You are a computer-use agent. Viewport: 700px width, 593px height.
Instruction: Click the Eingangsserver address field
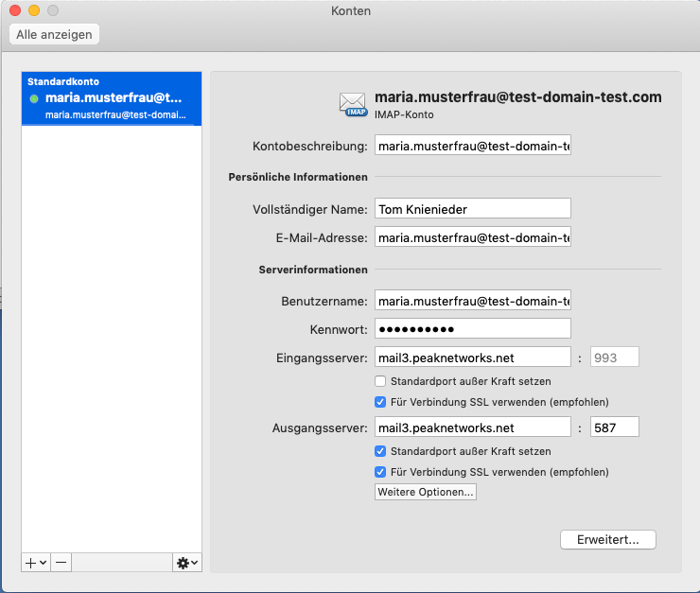coord(473,357)
